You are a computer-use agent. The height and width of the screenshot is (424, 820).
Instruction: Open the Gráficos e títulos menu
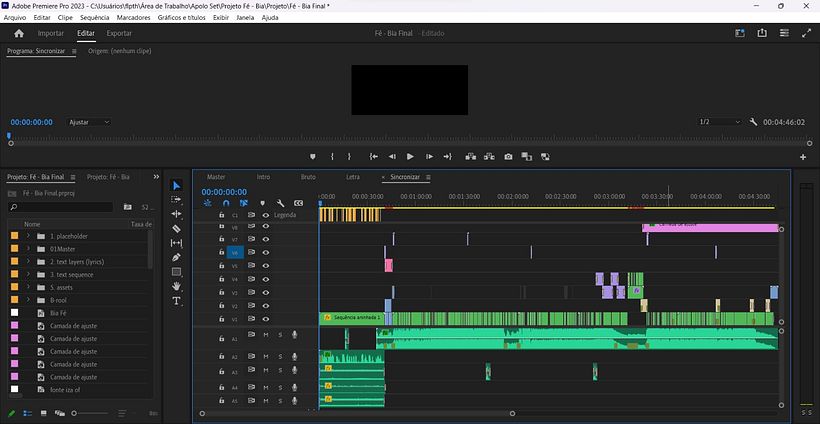click(181, 17)
